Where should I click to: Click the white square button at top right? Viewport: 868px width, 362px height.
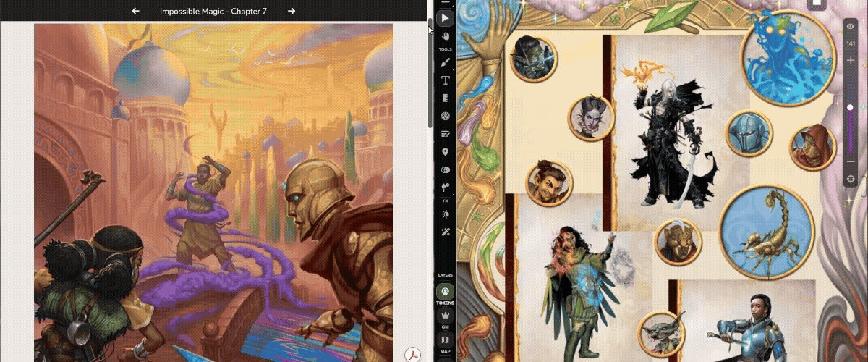click(816, 3)
